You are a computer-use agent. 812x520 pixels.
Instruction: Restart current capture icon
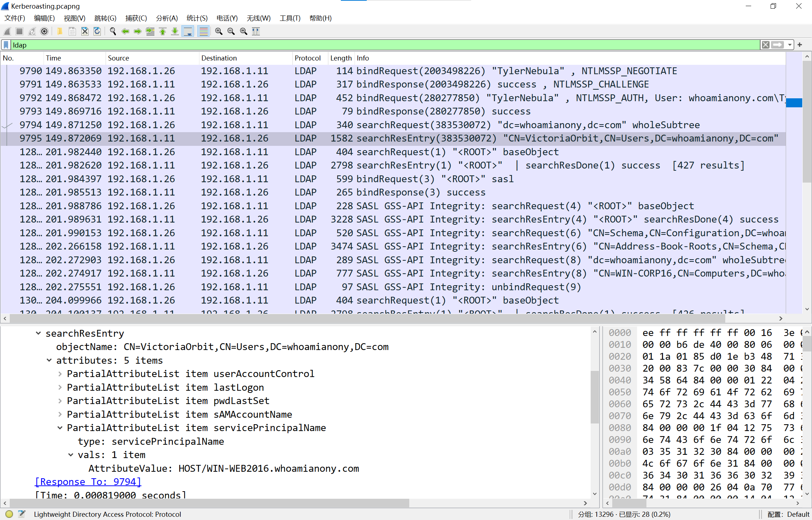coord(32,31)
